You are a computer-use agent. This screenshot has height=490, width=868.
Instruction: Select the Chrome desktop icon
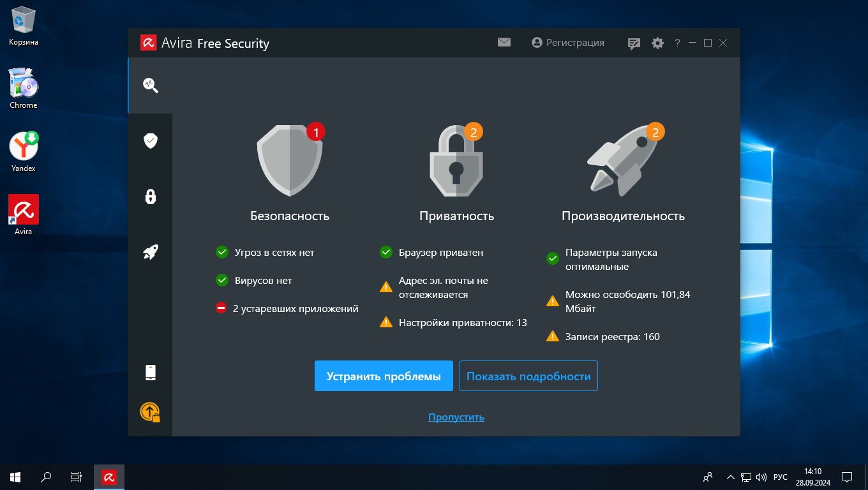pos(24,89)
